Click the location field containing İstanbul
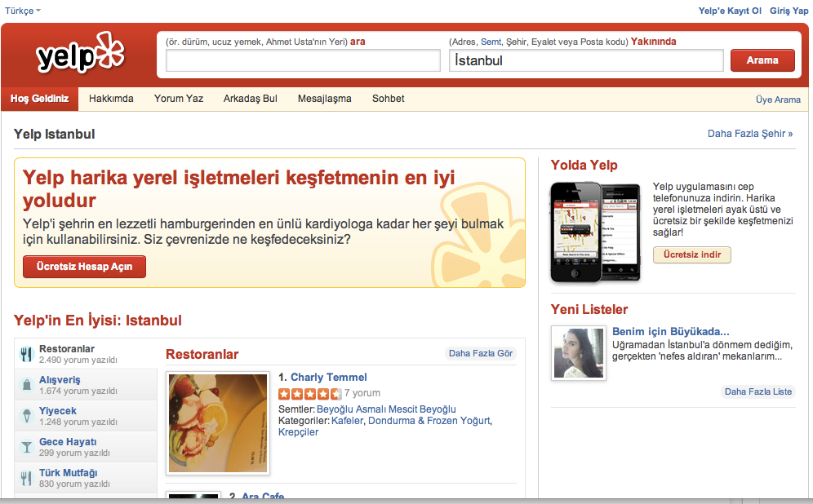This screenshot has height=504, width=813. (x=585, y=61)
